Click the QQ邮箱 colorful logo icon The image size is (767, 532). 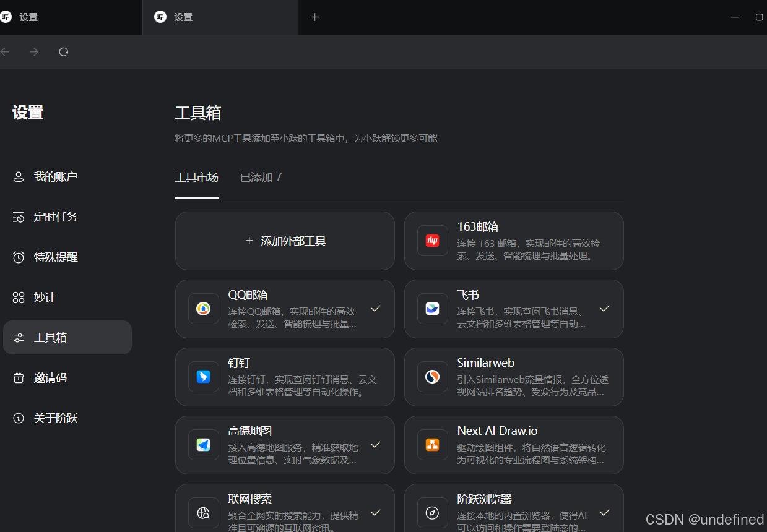click(203, 309)
